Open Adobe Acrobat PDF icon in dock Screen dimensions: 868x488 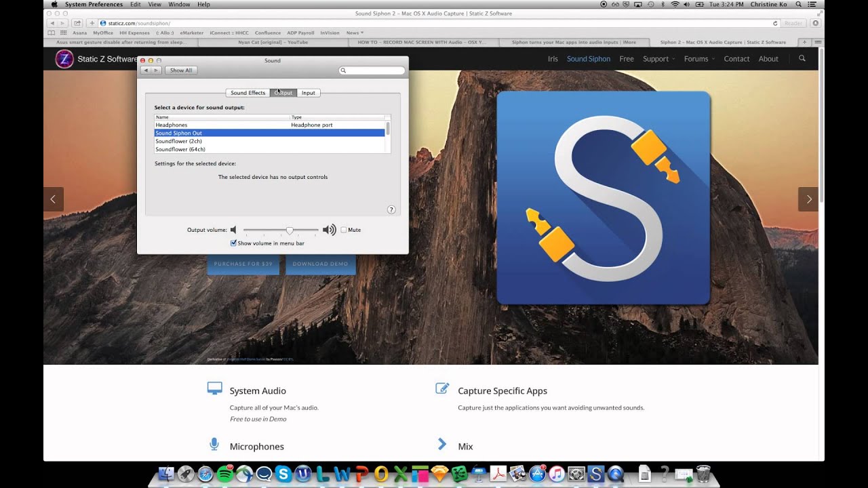click(498, 474)
